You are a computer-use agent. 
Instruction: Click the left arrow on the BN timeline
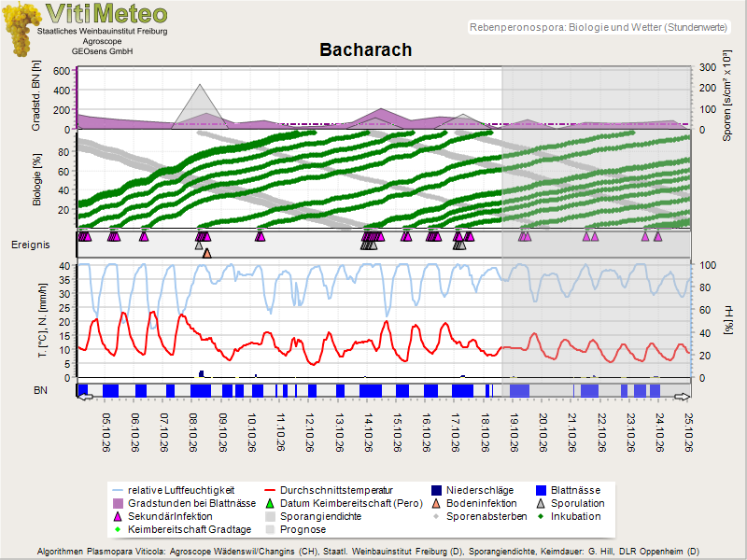(86, 396)
